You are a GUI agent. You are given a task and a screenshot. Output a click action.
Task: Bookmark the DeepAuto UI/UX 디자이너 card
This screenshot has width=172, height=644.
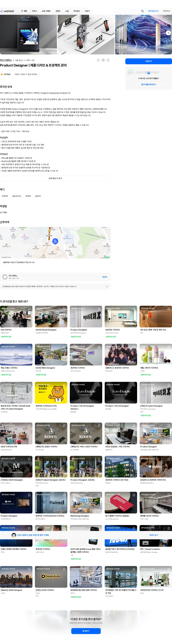[64, 569]
